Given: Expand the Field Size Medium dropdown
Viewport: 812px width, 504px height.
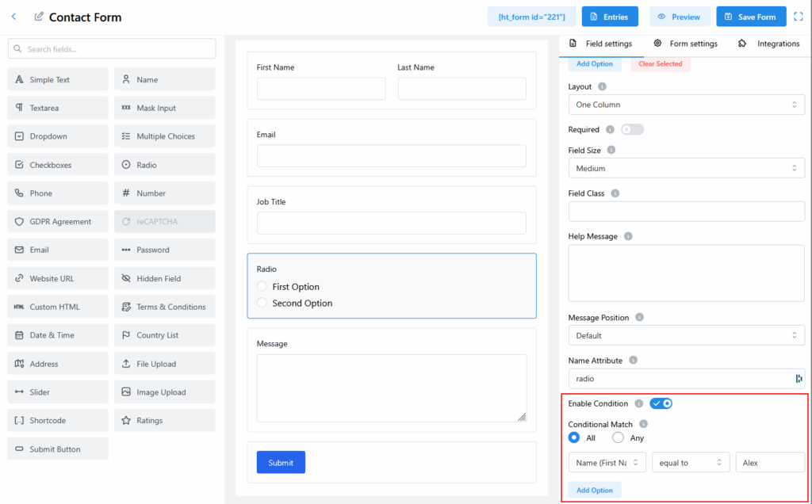Looking at the screenshot, I should coord(686,168).
